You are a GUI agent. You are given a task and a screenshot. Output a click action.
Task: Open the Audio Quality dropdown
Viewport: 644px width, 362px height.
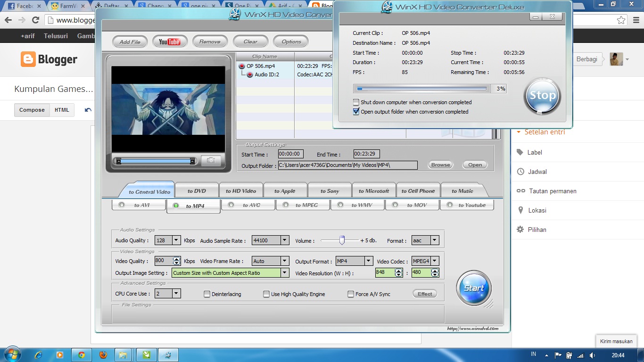click(x=176, y=240)
